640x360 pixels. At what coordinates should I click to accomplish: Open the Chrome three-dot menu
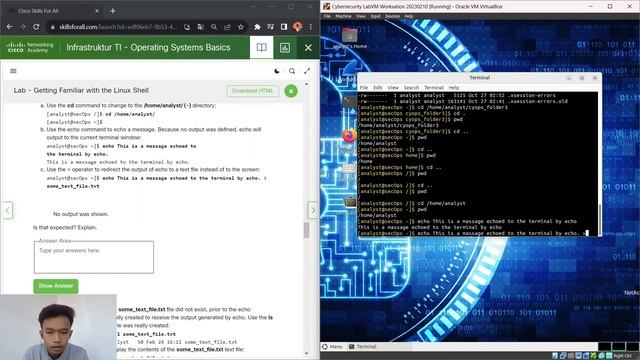point(311,27)
